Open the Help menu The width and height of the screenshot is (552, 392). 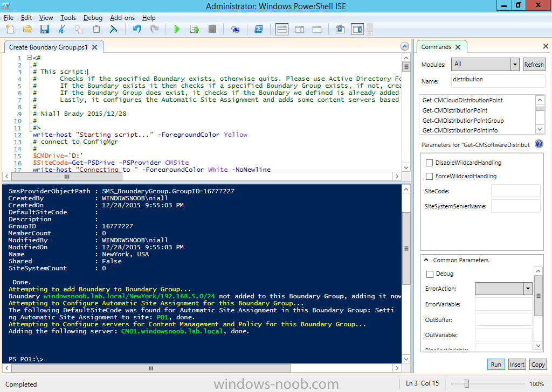[149, 18]
